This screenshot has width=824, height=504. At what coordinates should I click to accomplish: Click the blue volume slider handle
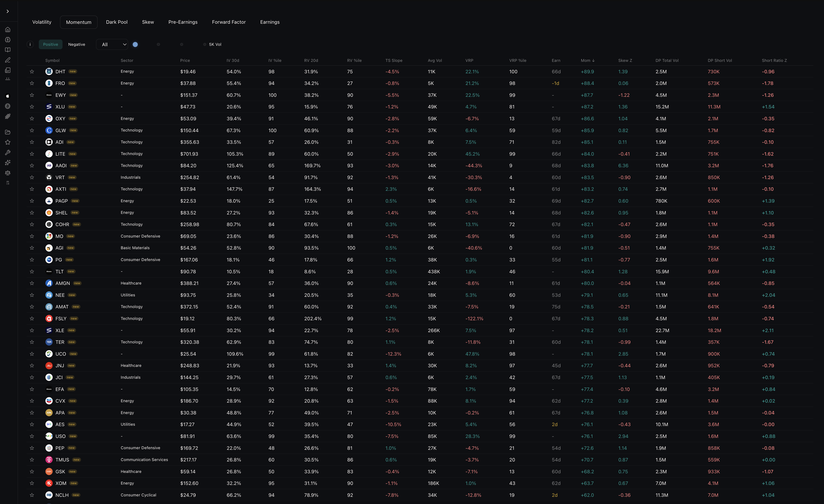135,44
